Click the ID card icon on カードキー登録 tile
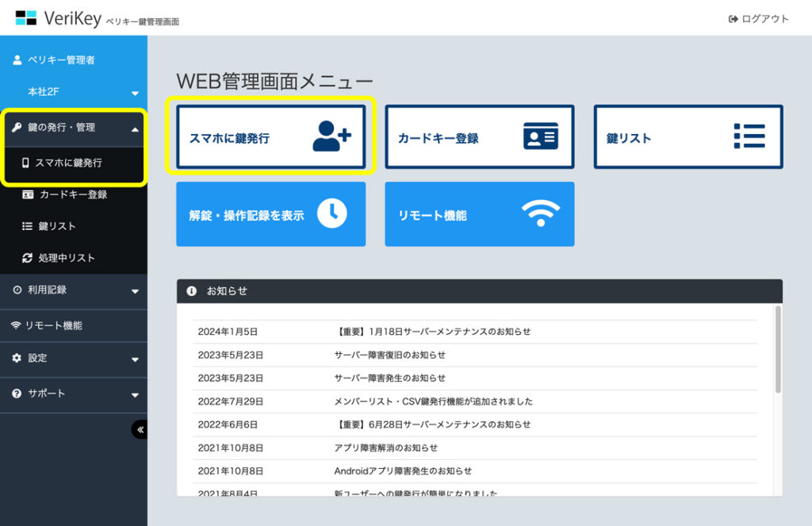The width and height of the screenshot is (812, 526). [540, 136]
